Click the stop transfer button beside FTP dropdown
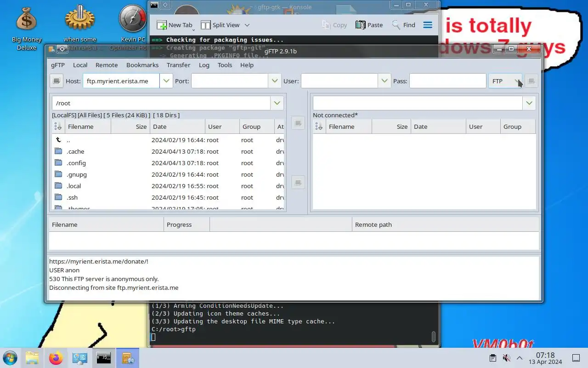 [531, 81]
